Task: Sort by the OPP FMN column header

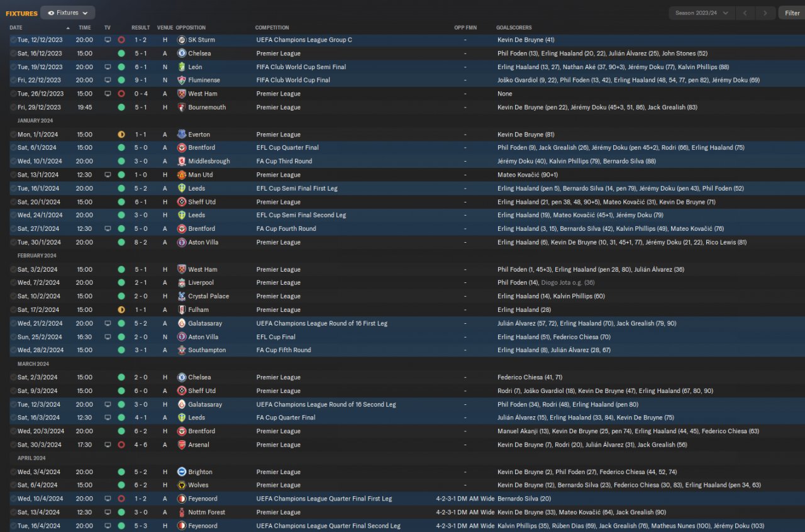Action: pyautogui.click(x=465, y=28)
